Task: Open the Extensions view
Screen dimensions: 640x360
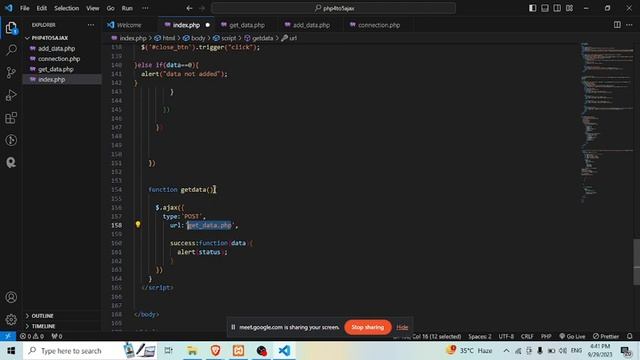Action: click(11, 118)
